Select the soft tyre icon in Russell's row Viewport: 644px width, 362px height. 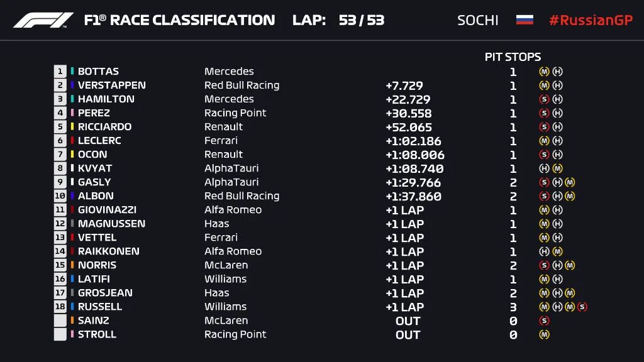click(x=582, y=307)
